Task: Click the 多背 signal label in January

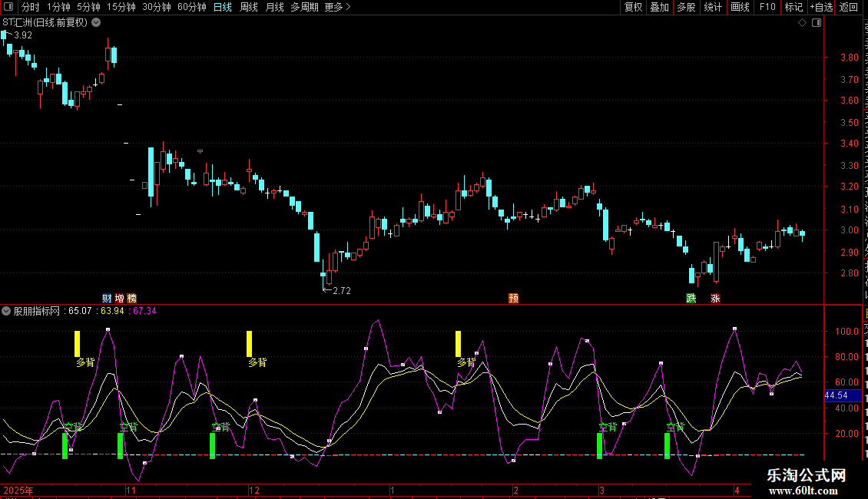Action: 467,362
